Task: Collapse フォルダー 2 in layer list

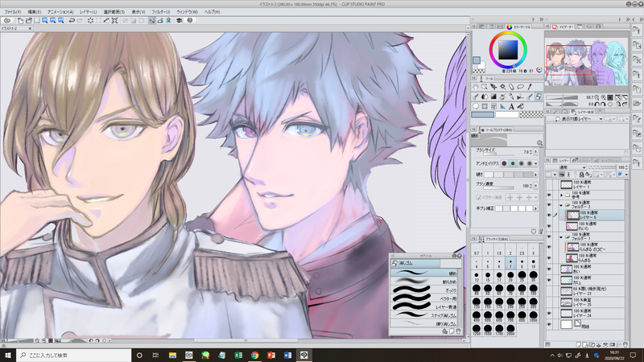Action: (x=561, y=205)
